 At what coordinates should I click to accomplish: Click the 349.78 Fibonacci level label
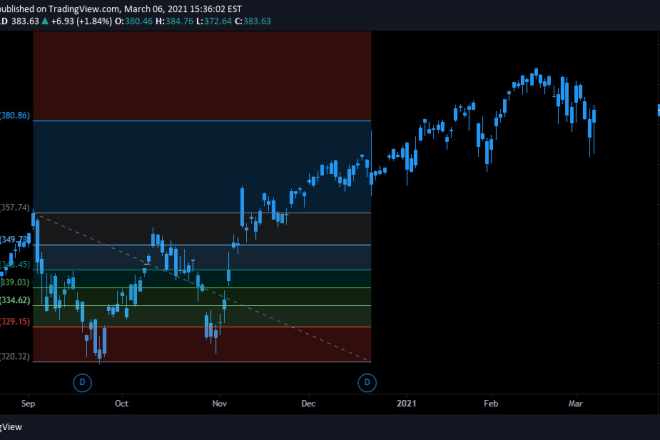point(15,240)
